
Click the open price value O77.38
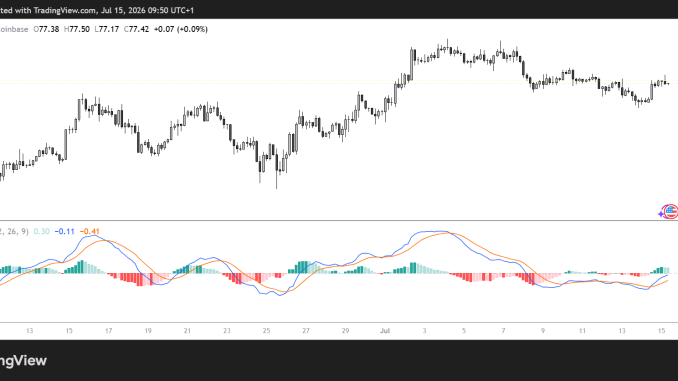click(x=46, y=29)
